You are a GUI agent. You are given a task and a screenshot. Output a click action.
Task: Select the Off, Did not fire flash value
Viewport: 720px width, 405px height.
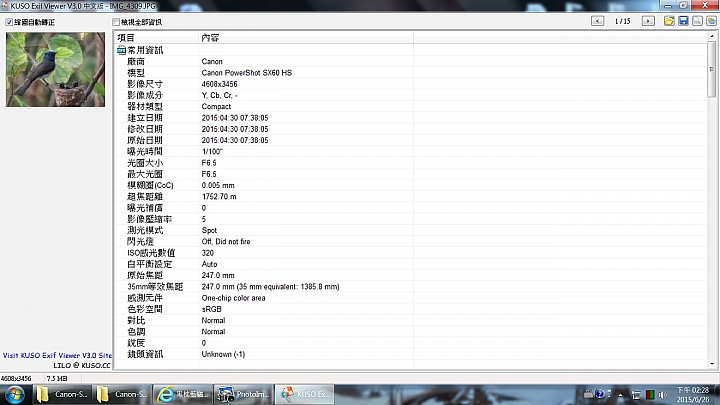[x=226, y=242]
